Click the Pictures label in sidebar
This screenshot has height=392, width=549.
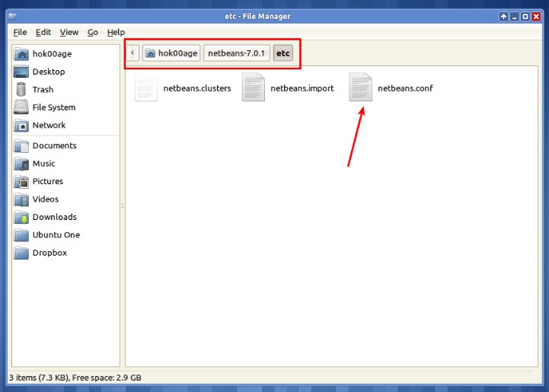(48, 181)
